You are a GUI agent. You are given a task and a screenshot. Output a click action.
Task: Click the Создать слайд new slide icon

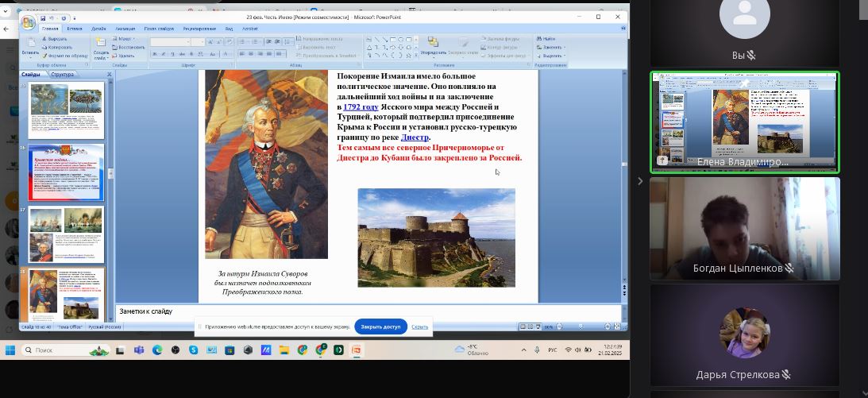(x=100, y=42)
